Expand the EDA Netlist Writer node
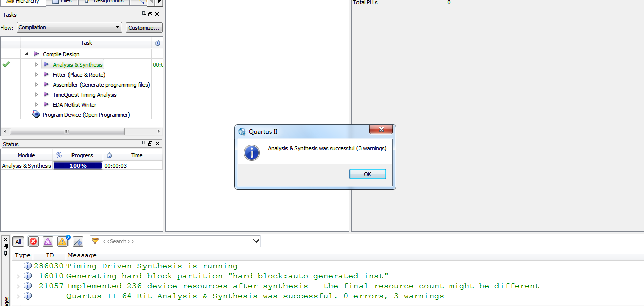 coord(36,105)
